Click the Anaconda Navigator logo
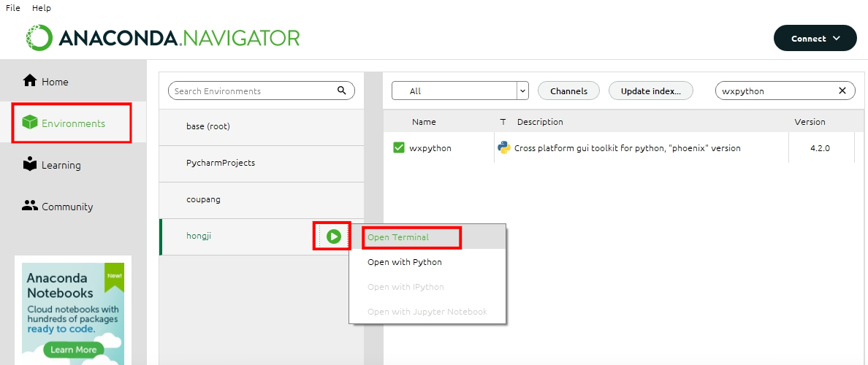Viewport: 868px width, 365px height. [x=163, y=38]
